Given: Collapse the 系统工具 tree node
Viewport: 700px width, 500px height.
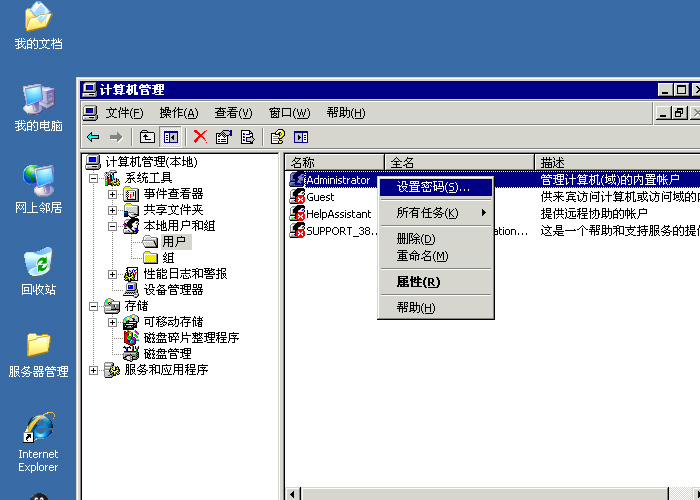Looking at the screenshot, I should [x=93, y=179].
